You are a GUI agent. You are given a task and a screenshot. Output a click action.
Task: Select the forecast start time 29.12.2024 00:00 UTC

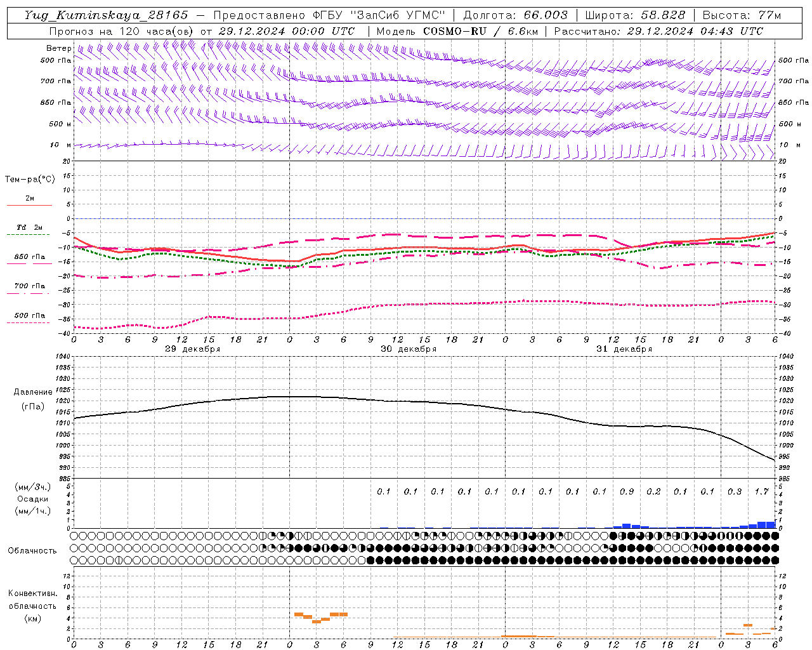(x=287, y=31)
